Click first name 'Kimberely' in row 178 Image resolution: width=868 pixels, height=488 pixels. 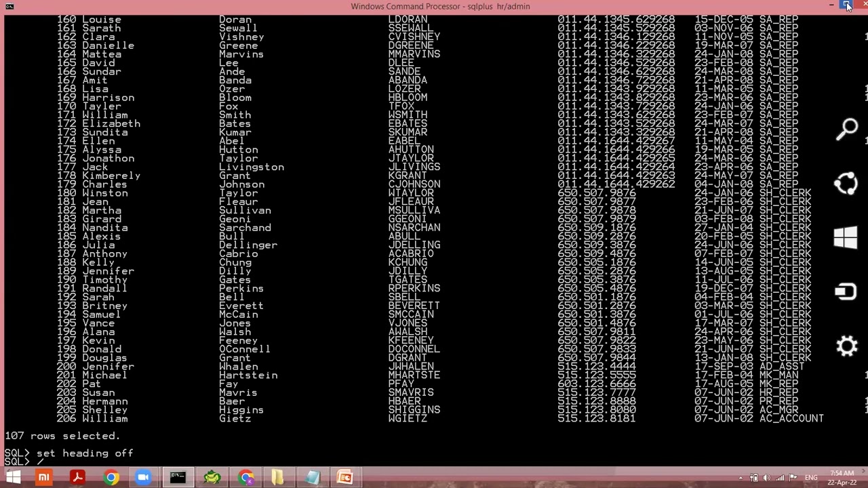point(111,176)
